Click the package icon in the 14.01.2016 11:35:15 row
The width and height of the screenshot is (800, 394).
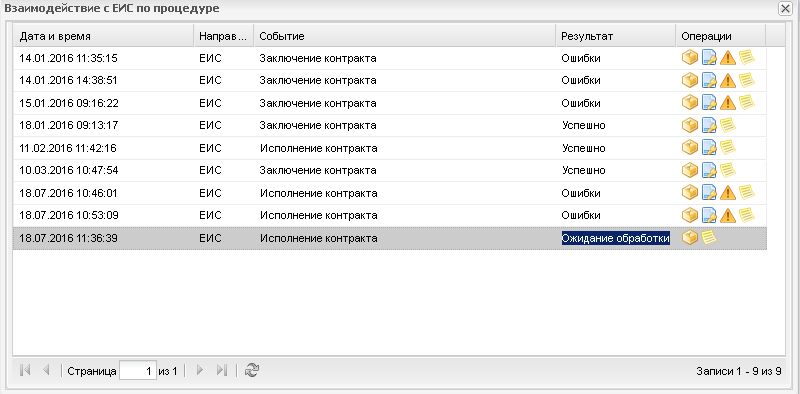click(x=690, y=58)
